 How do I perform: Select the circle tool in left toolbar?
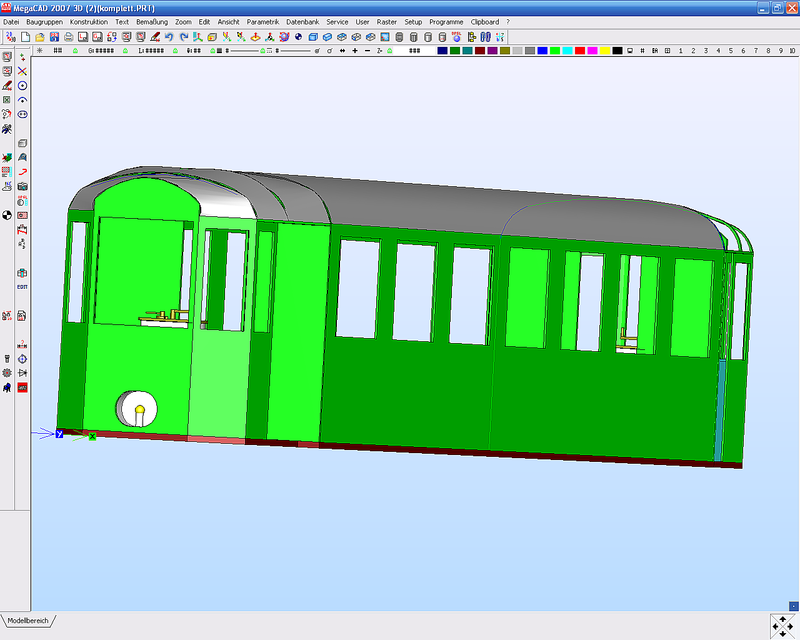tap(22, 86)
